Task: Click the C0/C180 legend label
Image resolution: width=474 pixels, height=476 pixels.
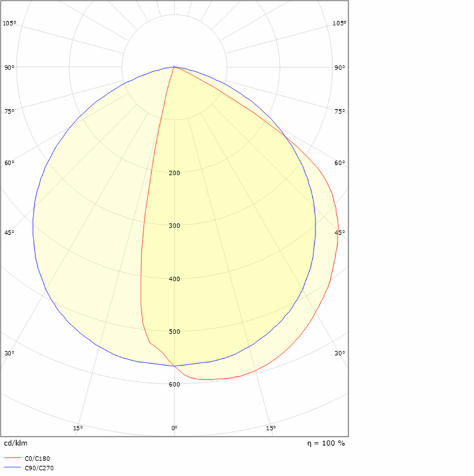Action: 37,459
